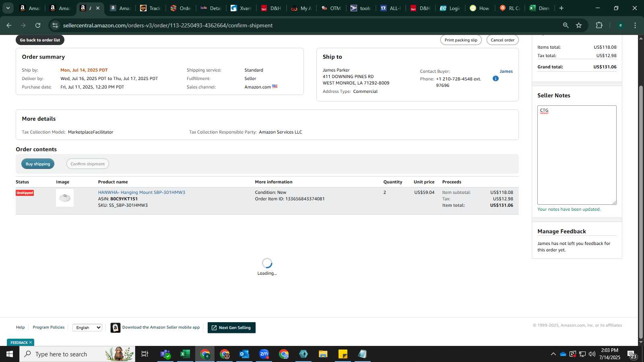Open Microsoft Teams from taskbar

pyautogui.click(x=165, y=354)
